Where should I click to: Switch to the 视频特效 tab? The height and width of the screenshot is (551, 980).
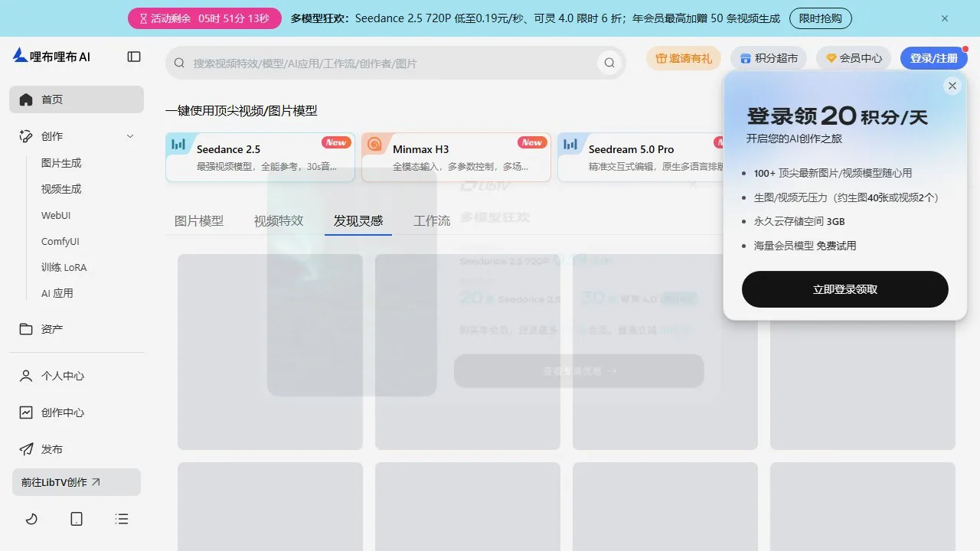pos(279,220)
